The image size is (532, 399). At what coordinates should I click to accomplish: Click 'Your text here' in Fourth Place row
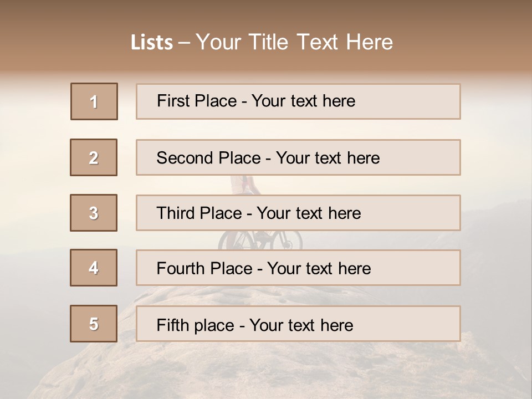tap(319, 269)
